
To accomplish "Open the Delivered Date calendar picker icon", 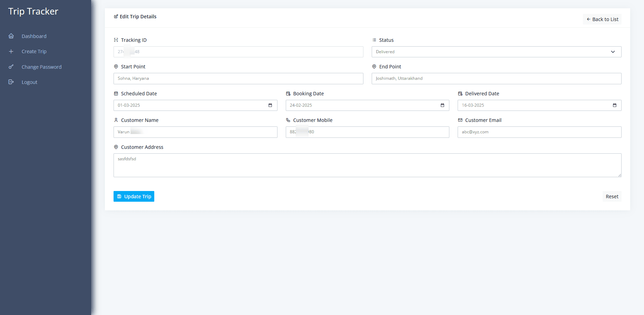I will (x=614, y=105).
